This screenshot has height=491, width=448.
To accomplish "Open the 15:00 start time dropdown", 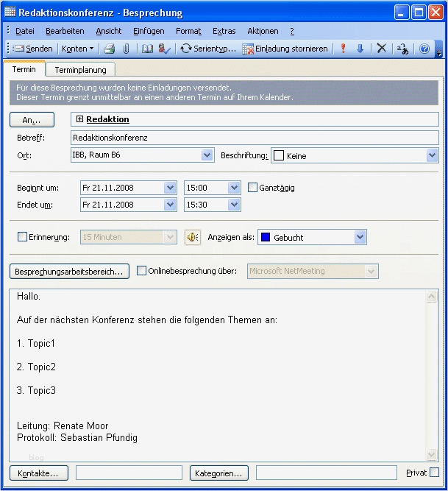I will [x=234, y=188].
